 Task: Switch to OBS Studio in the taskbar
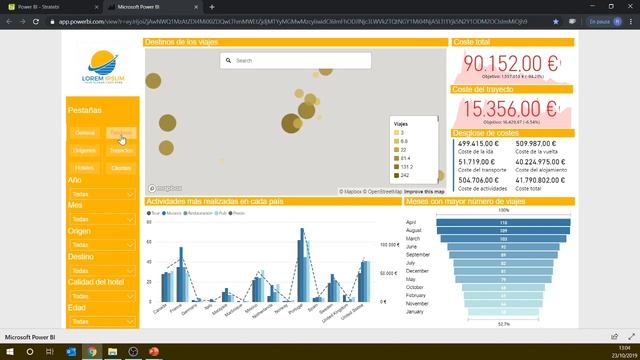point(133,351)
